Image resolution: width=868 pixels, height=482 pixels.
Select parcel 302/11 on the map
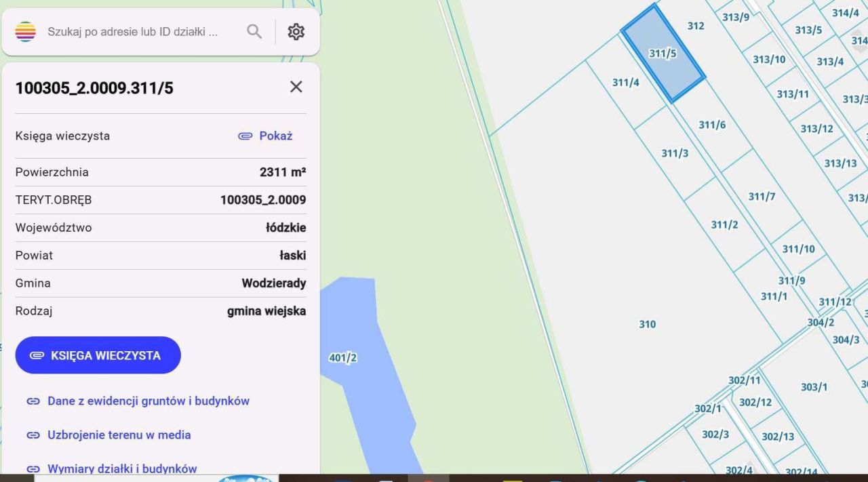coord(745,380)
